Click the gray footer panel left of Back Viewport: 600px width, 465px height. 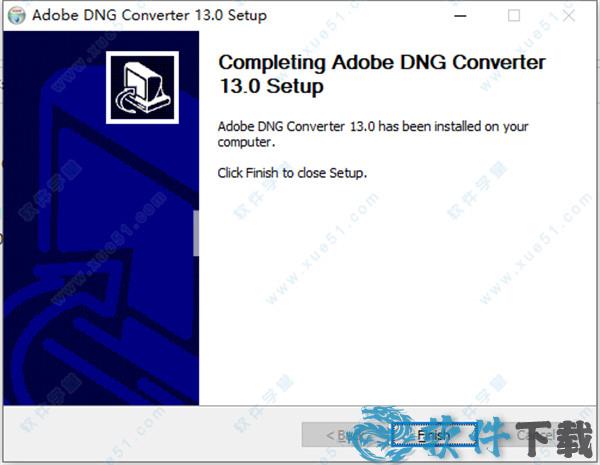[152, 434]
